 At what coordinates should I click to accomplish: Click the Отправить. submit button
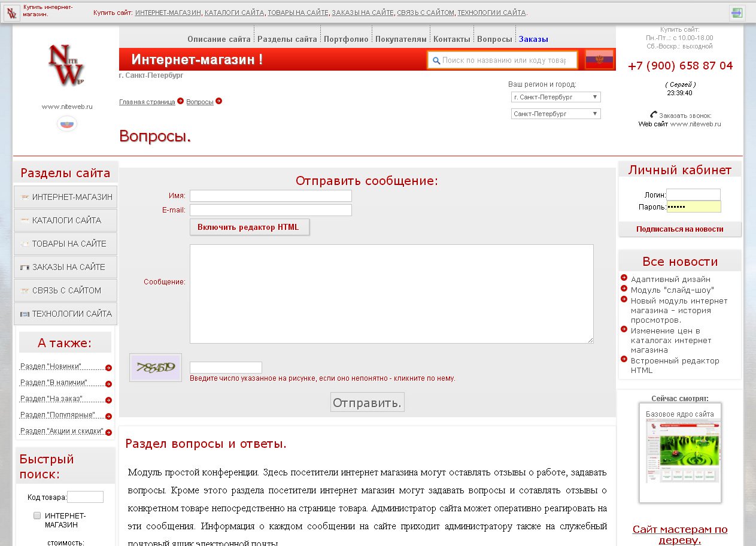368,402
